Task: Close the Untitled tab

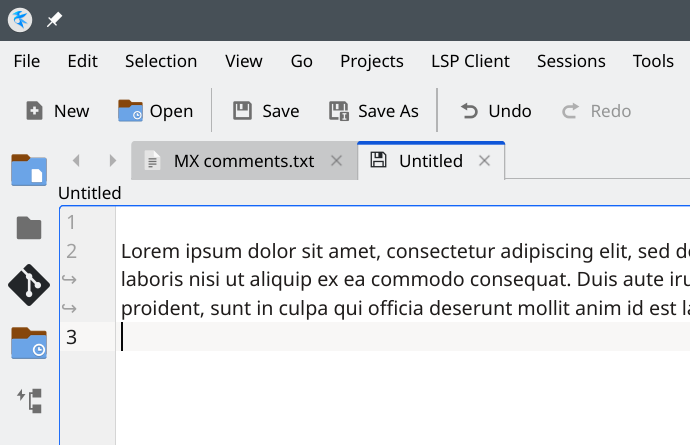Action: coord(485,160)
